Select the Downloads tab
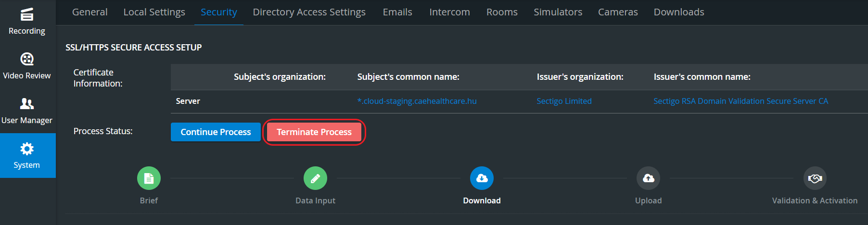This screenshot has height=225, width=868. [679, 12]
